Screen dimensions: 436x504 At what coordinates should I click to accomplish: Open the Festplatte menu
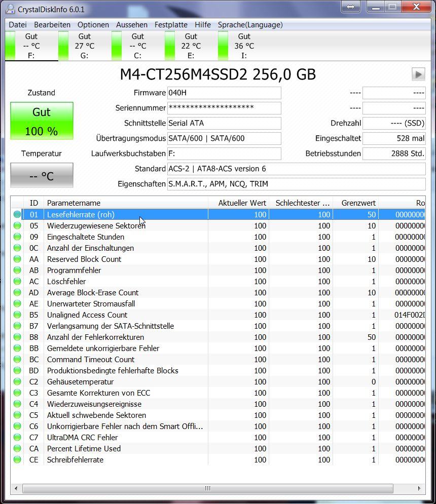[171, 25]
